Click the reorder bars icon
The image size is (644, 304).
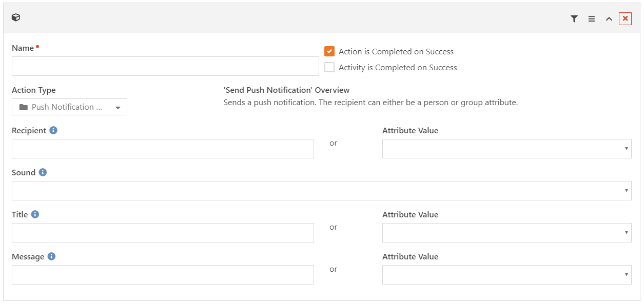coord(592,19)
